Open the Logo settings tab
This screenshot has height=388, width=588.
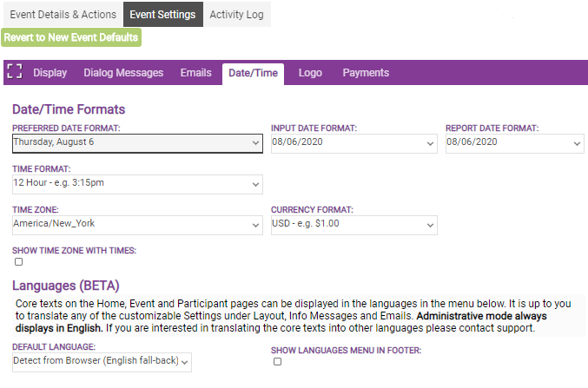[310, 73]
